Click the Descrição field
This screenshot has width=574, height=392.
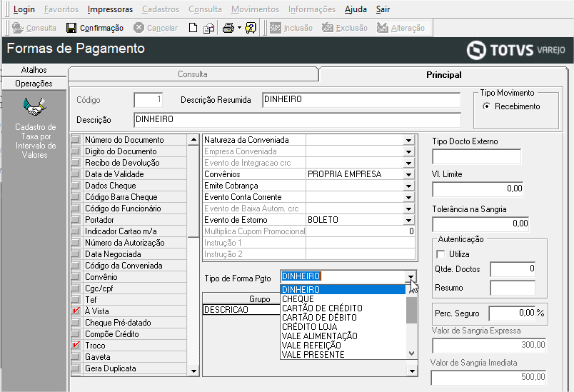coord(297,120)
